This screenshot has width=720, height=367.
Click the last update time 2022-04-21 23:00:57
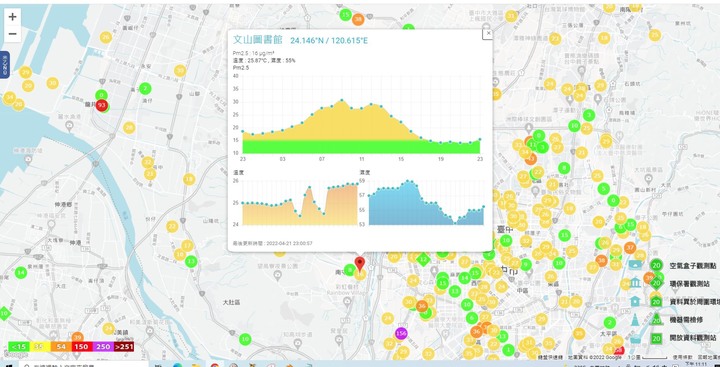(273, 243)
